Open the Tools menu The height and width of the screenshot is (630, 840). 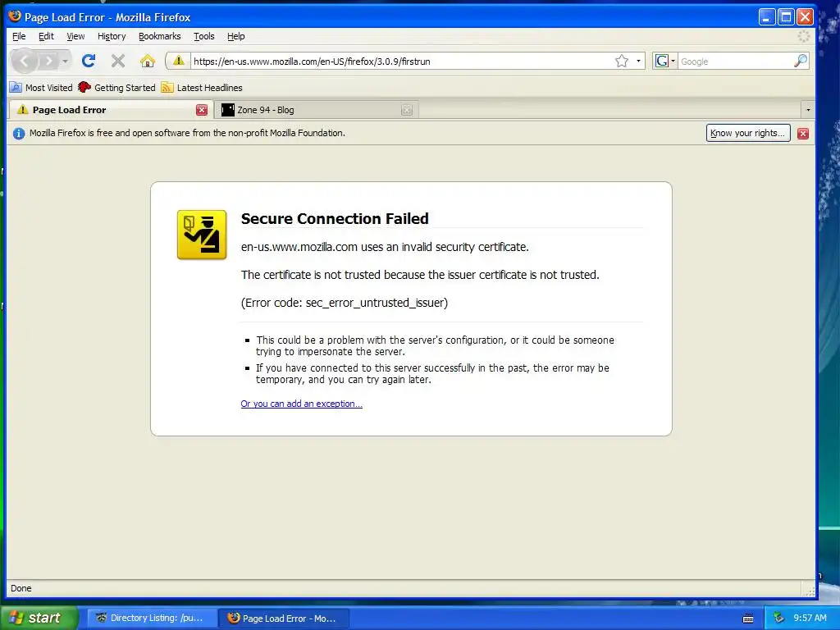[x=204, y=36]
